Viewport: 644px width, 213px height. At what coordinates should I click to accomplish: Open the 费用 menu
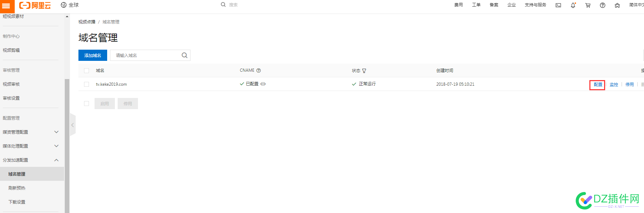pyautogui.click(x=458, y=5)
